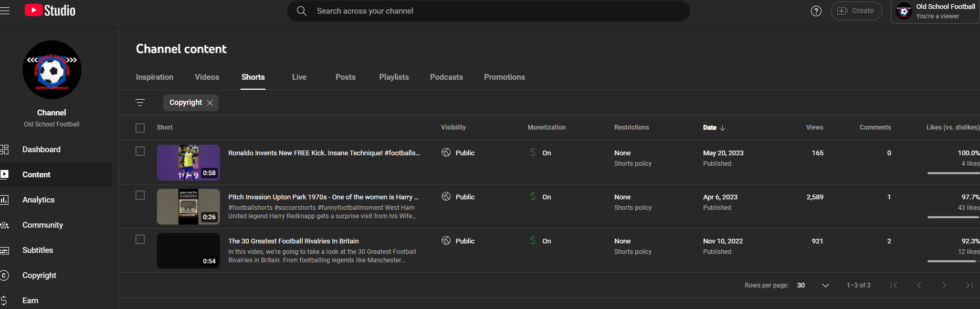Click the 30 Greatest Rivalries likes ratio bar
The image size is (980, 309).
[953, 261]
